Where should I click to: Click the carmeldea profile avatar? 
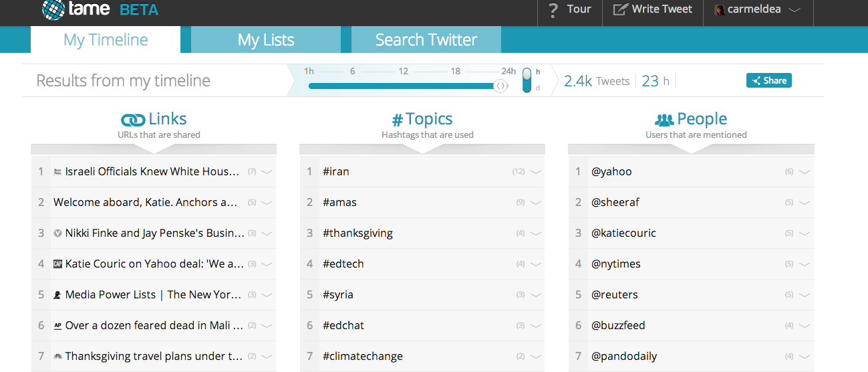tap(720, 10)
